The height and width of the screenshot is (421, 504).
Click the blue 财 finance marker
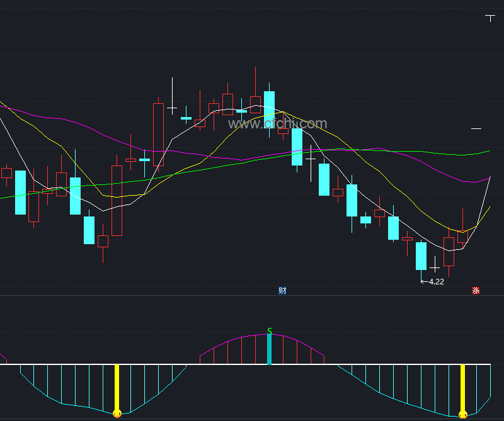[282, 291]
